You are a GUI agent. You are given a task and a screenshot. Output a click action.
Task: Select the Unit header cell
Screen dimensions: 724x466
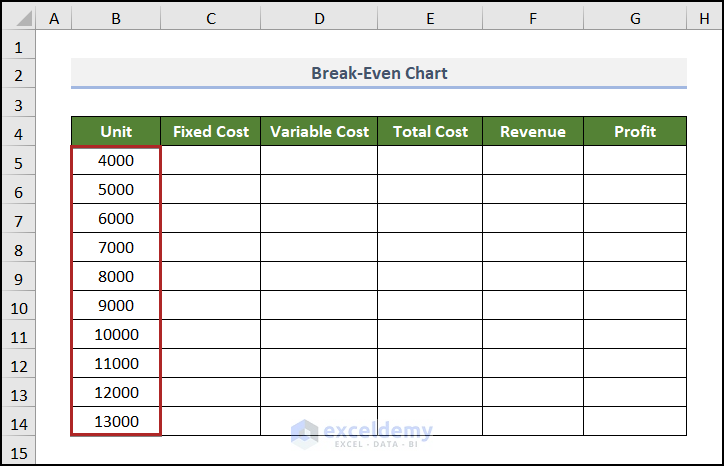pyautogui.click(x=116, y=132)
